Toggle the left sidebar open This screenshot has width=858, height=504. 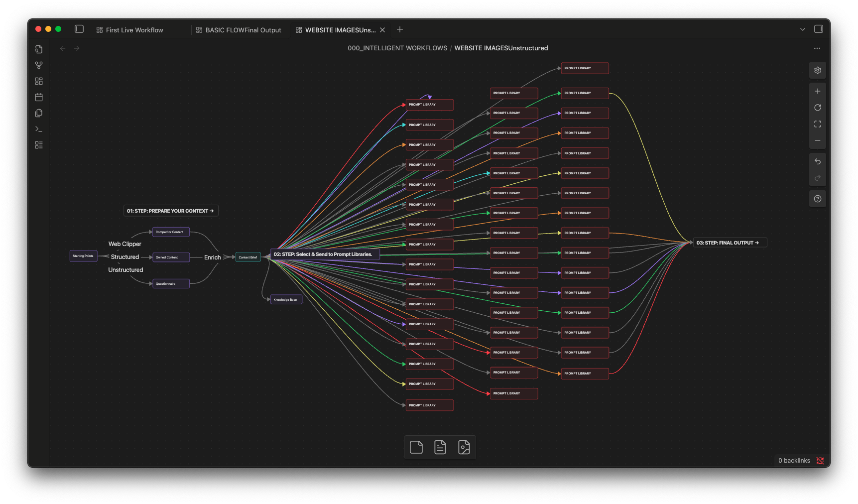[79, 29]
